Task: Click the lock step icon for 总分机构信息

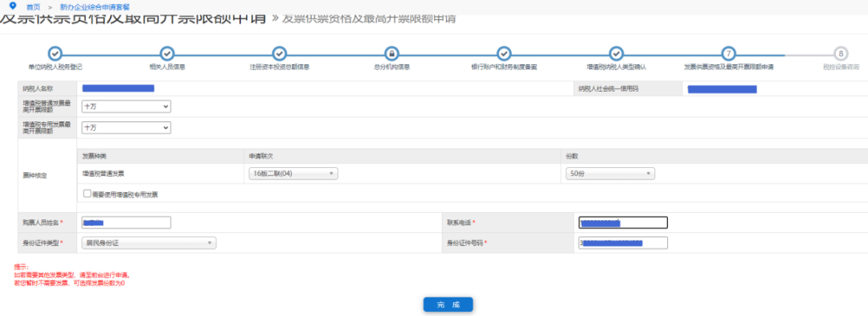Action: 391,54
